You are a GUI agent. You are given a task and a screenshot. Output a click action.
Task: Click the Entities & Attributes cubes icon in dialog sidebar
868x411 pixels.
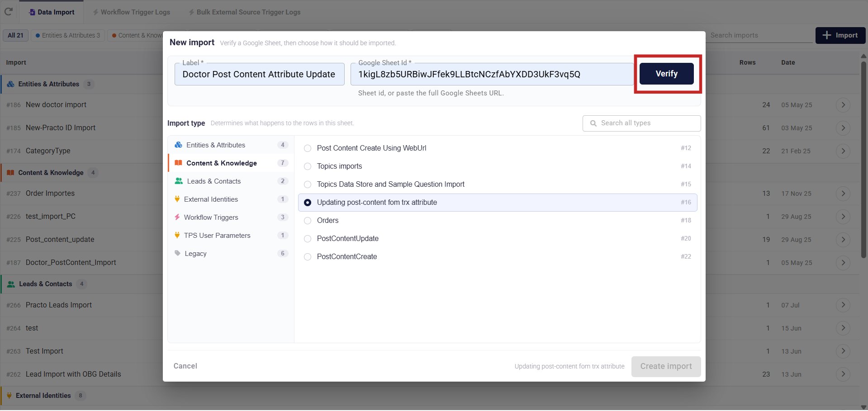[178, 145]
